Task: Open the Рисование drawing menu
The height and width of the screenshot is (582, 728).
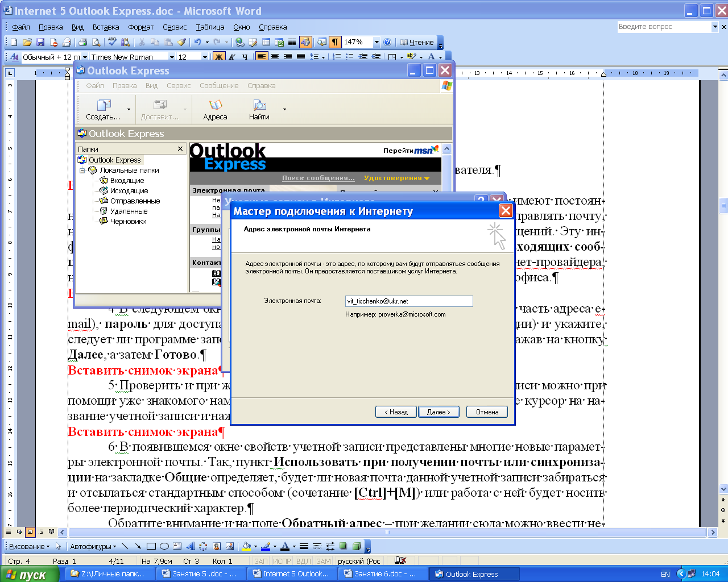Action: [29, 546]
